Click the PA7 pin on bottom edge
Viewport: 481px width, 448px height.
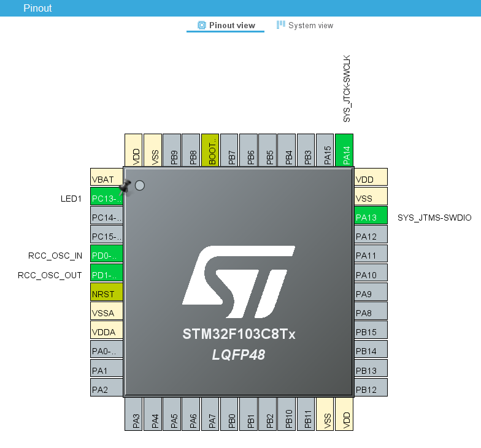[210, 414]
